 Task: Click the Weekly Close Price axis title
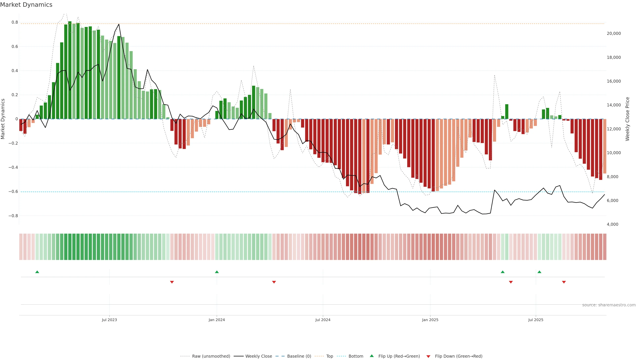[x=628, y=119]
